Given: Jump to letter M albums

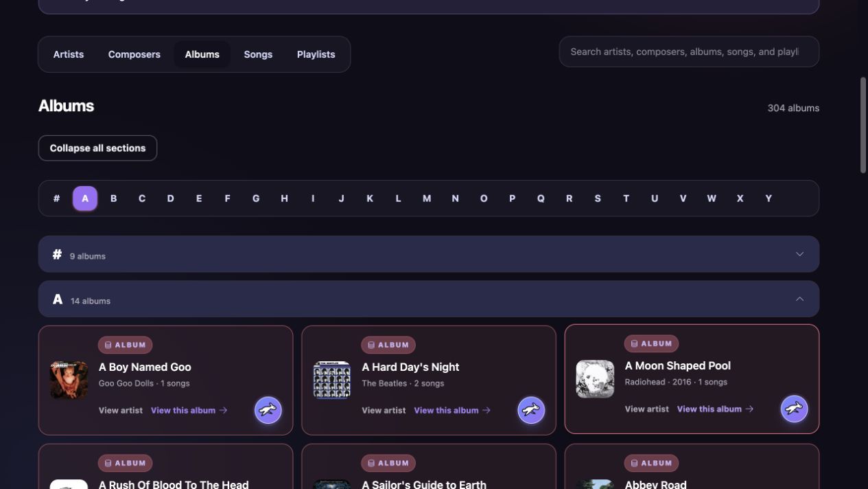Looking at the screenshot, I should (427, 198).
